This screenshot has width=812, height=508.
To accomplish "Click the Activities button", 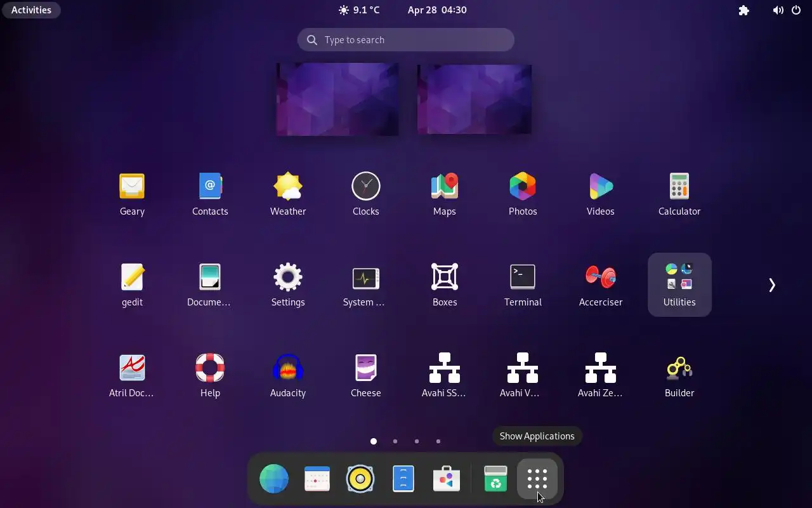I will coord(31,10).
